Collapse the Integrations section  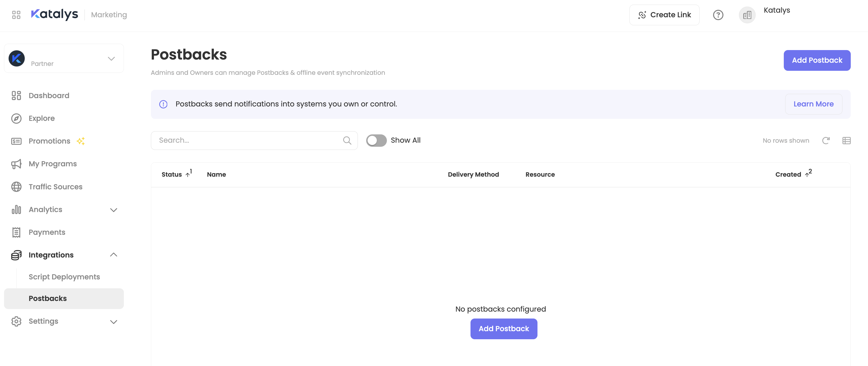(x=113, y=255)
